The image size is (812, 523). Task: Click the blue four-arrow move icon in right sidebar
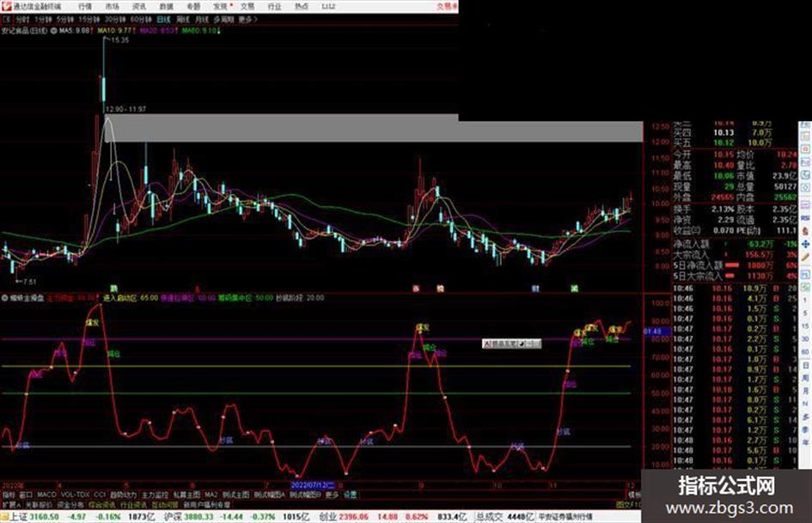[805, 244]
